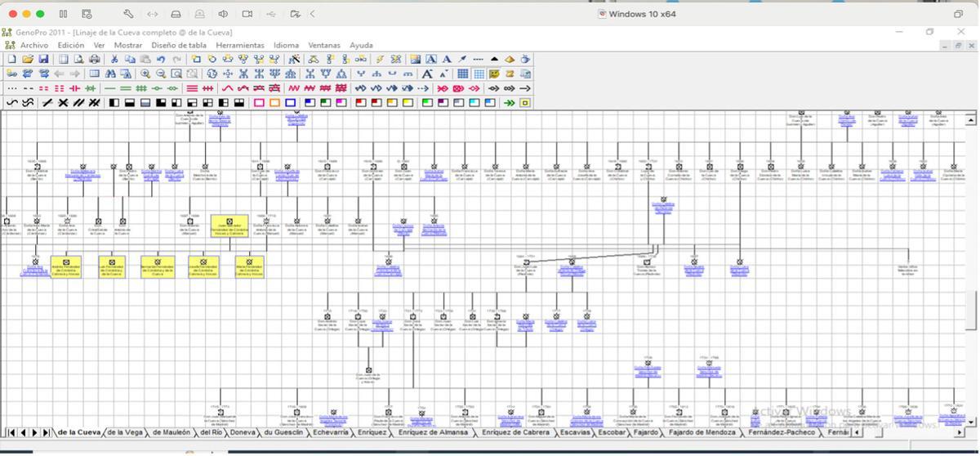Screen dimensions: 980x456
Task: Open a file with the folder icon
Action: pyautogui.click(x=28, y=59)
